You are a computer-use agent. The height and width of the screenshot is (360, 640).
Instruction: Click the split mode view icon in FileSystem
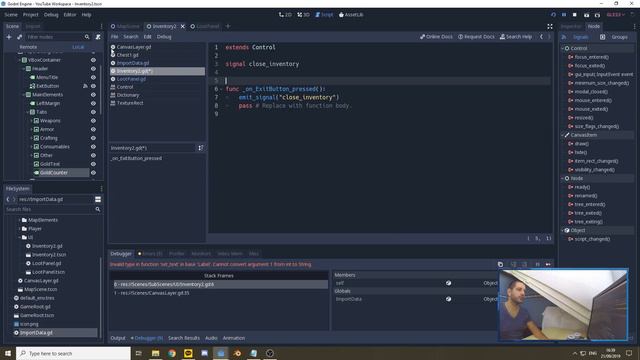click(x=98, y=199)
